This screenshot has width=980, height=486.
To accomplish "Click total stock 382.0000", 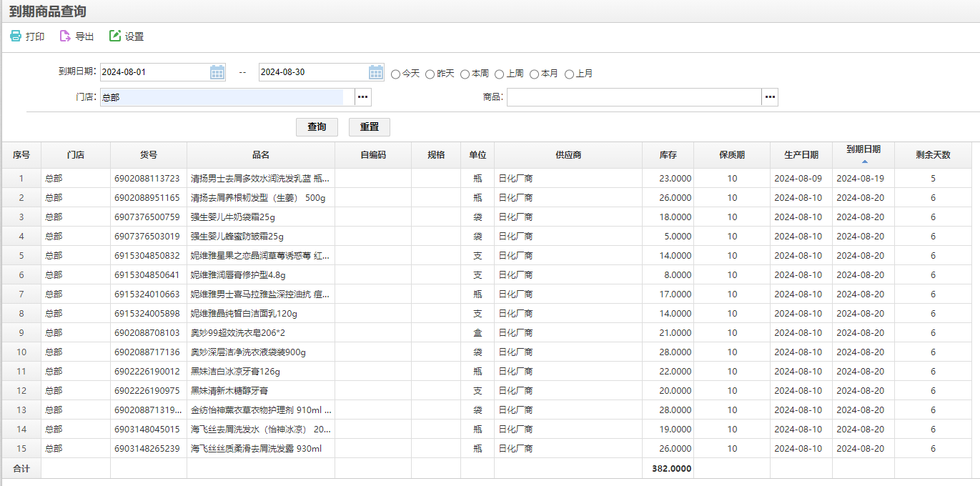I will point(672,468).
